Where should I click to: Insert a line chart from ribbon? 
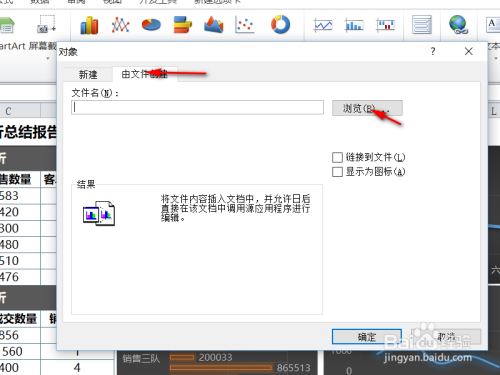click(120, 25)
